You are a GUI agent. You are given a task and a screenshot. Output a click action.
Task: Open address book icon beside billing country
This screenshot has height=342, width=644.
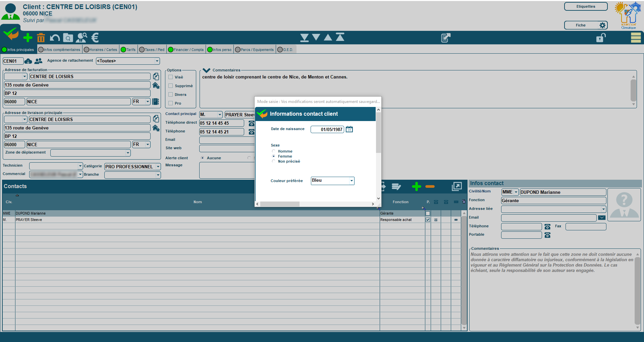click(156, 102)
